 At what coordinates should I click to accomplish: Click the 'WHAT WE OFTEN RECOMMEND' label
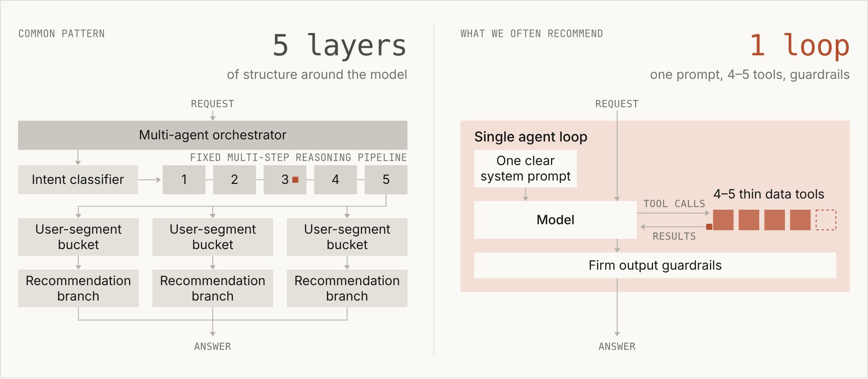pyautogui.click(x=532, y=34)
